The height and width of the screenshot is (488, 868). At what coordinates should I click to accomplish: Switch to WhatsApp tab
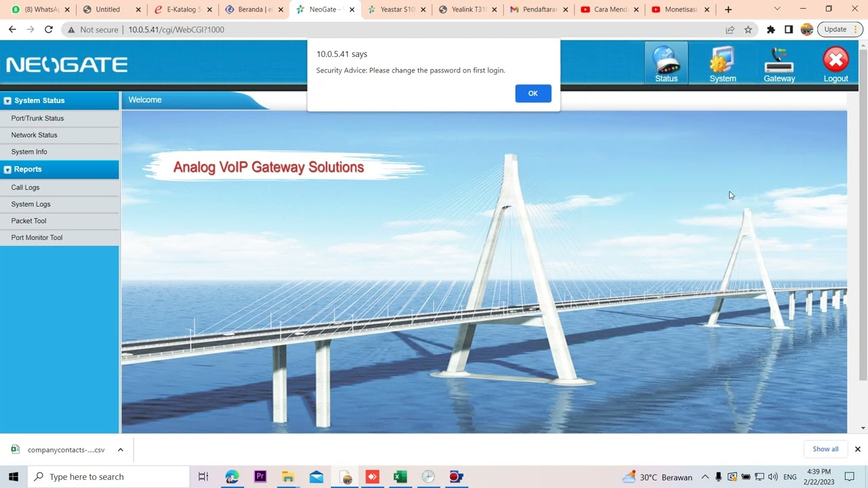[x=41, y=9]
